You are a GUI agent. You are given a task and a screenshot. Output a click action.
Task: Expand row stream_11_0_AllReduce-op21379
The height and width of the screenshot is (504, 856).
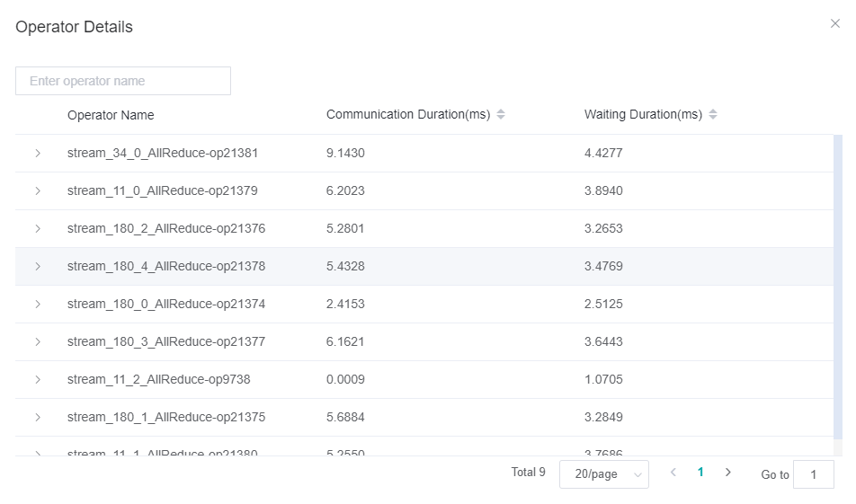38,191
